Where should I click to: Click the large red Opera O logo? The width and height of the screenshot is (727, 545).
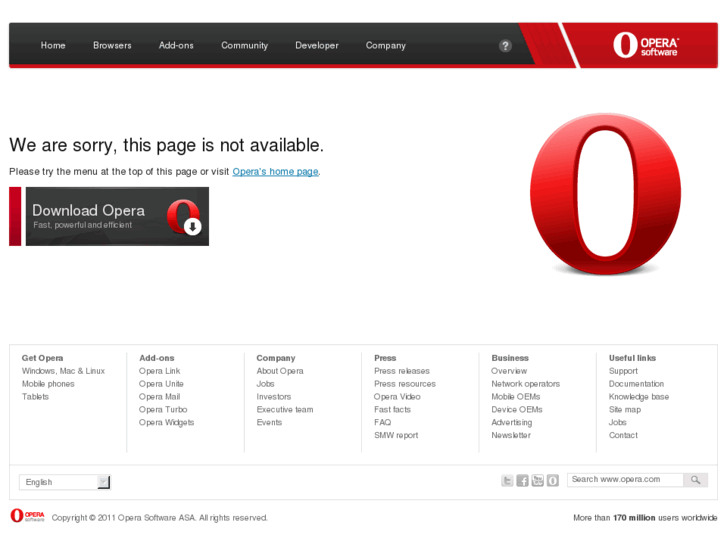pos(606,194)
